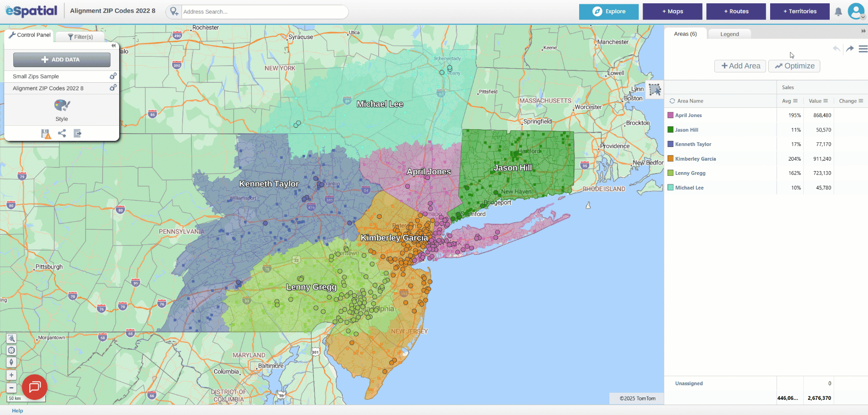
Task: Click the Kenneth Taylor blue color swatch
Action: point(670,144)
